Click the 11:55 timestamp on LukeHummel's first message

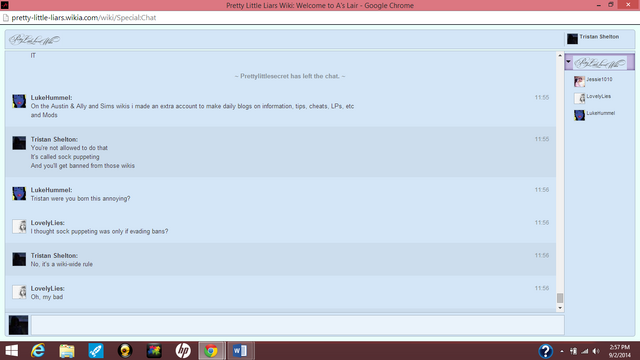(x=542, y=98)
